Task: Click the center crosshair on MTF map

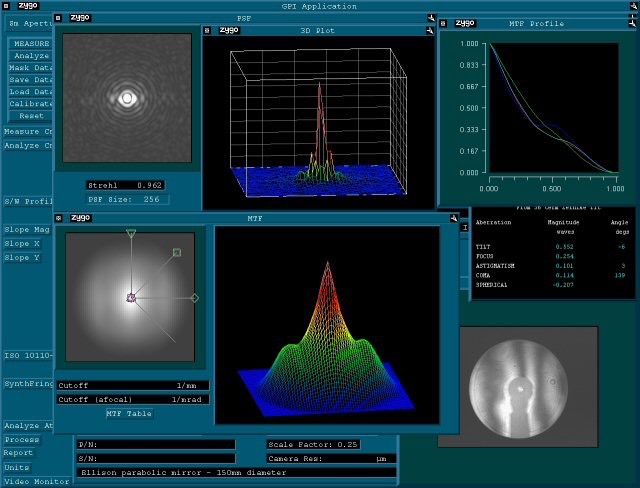Action: click(130, 298)
